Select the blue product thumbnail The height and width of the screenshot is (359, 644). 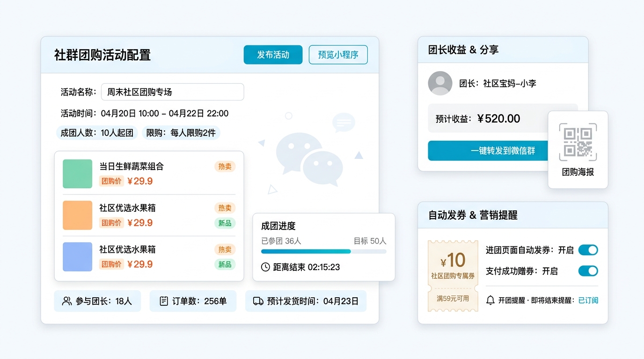tap(78, 257)
